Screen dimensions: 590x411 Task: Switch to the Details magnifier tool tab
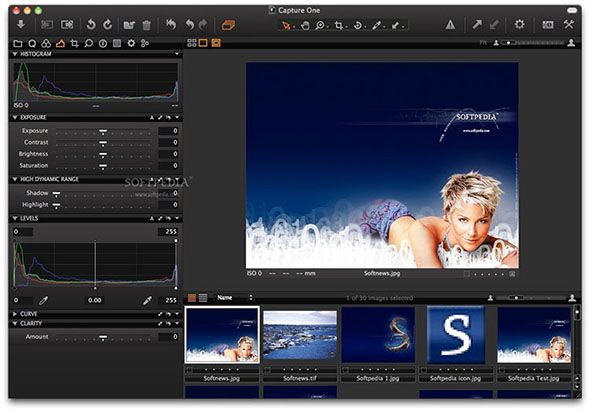(x=88, y=43)
